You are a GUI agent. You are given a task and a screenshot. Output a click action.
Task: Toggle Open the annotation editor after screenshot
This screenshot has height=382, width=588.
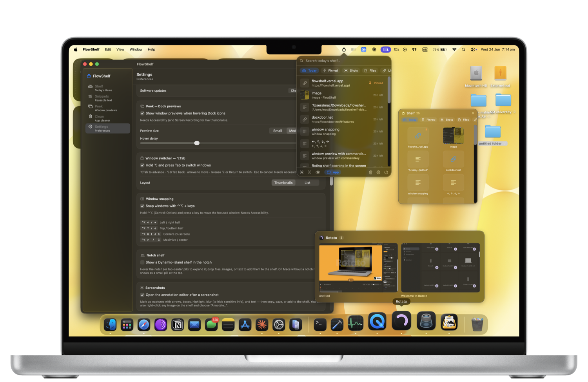click(142, 295)
